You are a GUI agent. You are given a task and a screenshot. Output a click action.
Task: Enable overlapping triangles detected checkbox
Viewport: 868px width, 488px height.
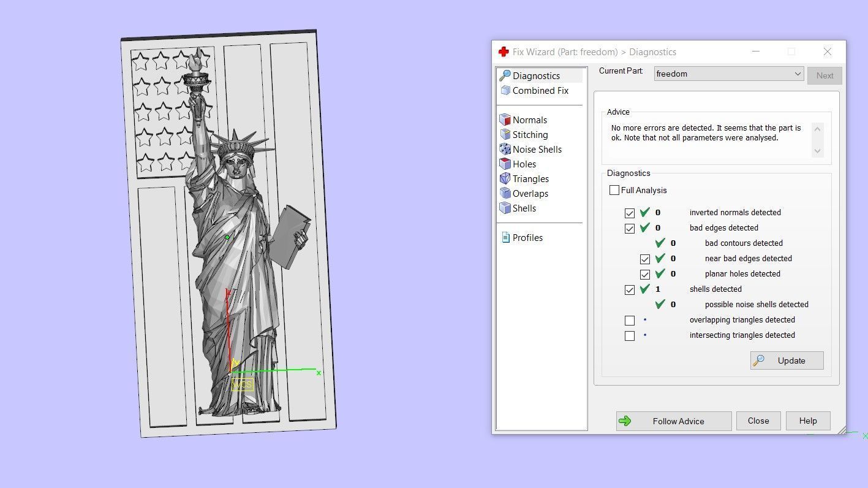(x=630, y=320)
